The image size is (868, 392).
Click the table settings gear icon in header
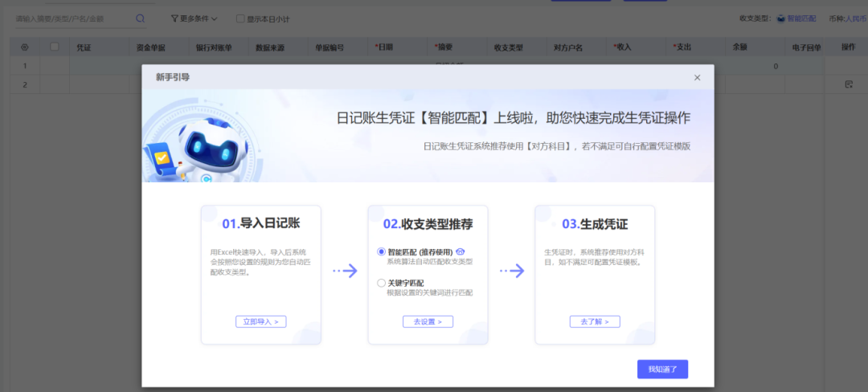click(24, 47)
